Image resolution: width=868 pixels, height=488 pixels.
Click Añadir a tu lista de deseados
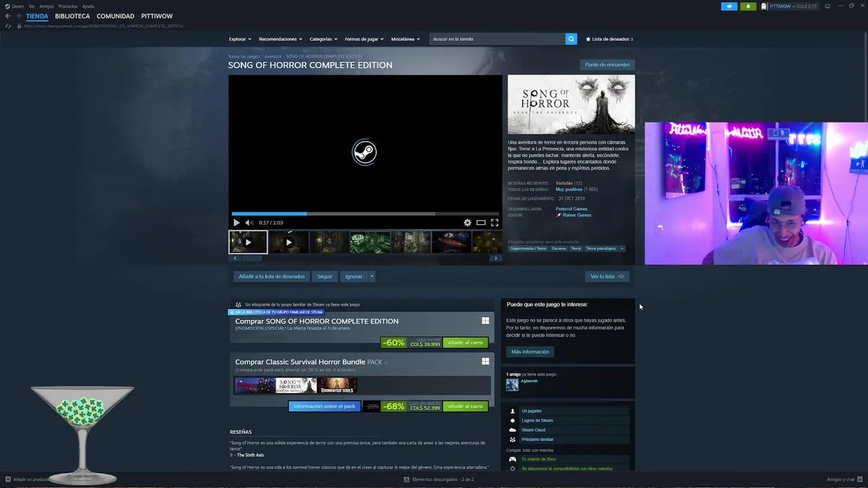tap(271, 277)
